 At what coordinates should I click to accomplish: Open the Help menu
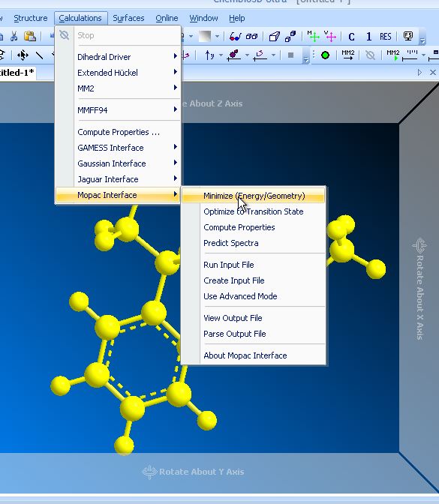[236, 18]
